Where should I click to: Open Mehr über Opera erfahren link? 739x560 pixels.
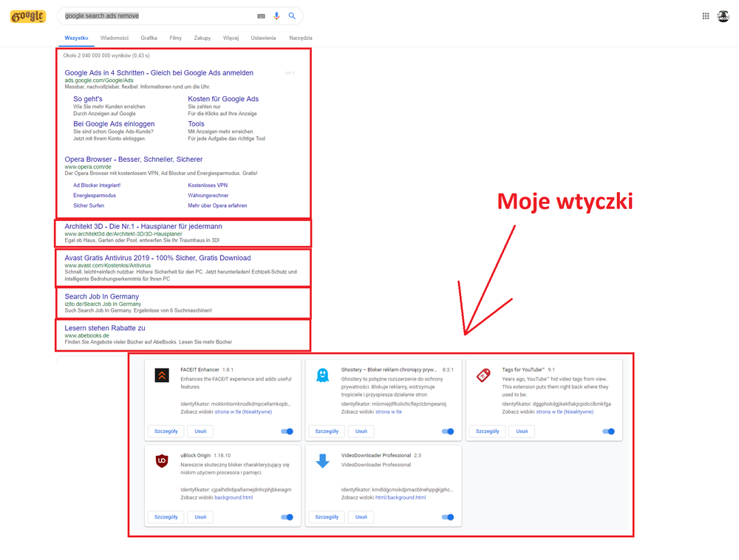[217, 206]
